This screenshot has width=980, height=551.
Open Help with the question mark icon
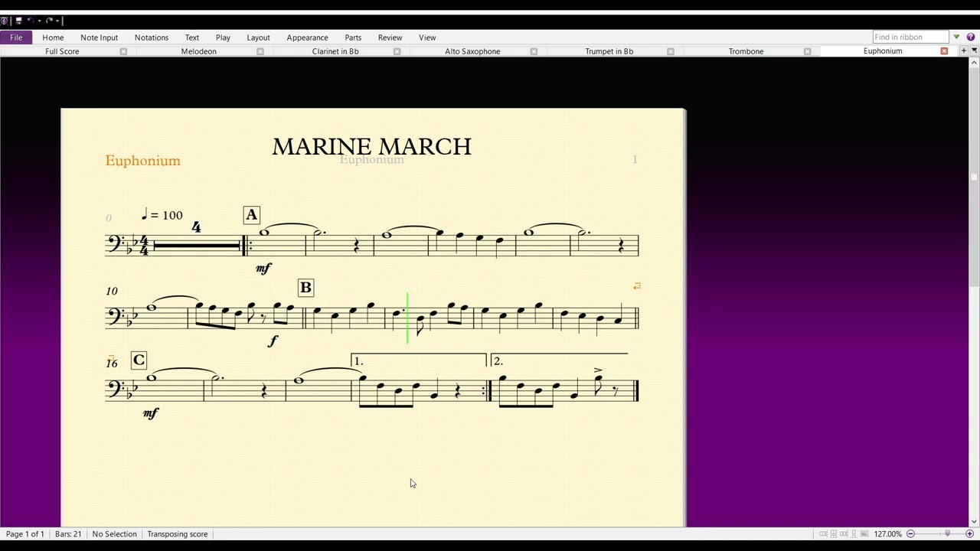pyautogui.click(x=971, y=37)
